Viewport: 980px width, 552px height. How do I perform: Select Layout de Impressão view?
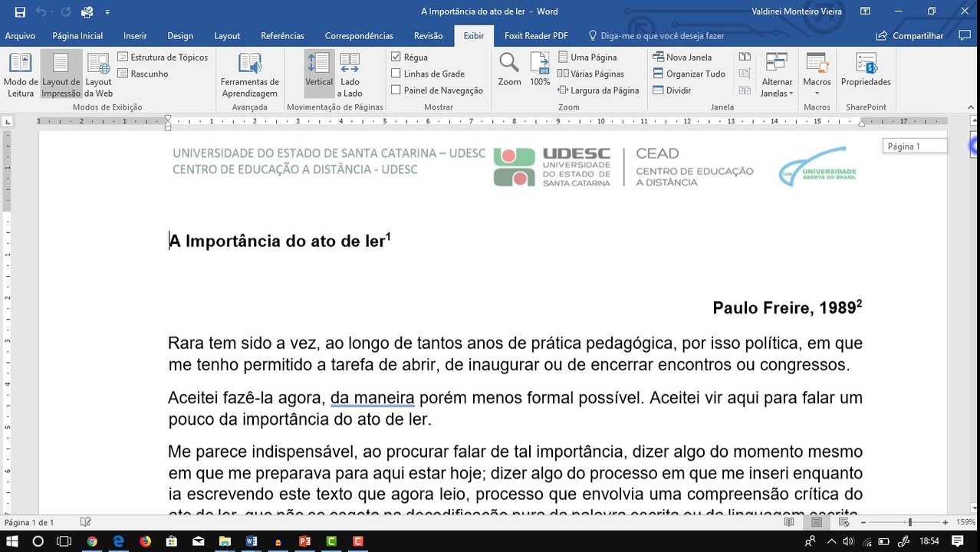pos(61,75)
